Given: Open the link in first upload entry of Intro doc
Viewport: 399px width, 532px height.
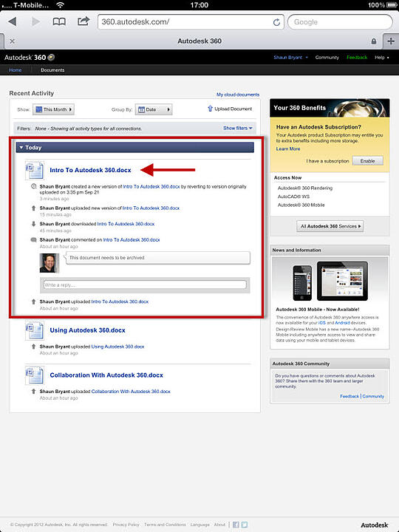Looking at the screenshot, I should click(x=120, y=301).
